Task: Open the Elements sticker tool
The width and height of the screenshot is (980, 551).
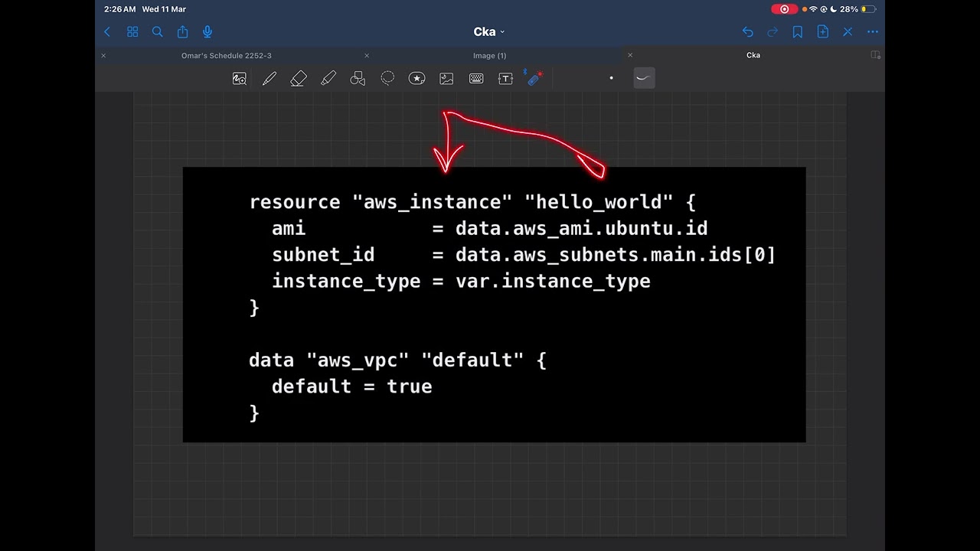Action: tap(416, 78)
